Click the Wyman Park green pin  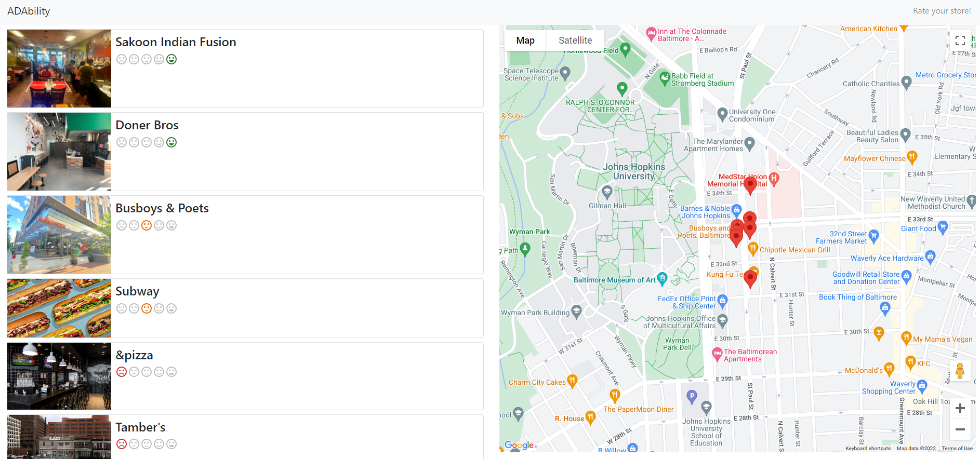coord(525,249)
